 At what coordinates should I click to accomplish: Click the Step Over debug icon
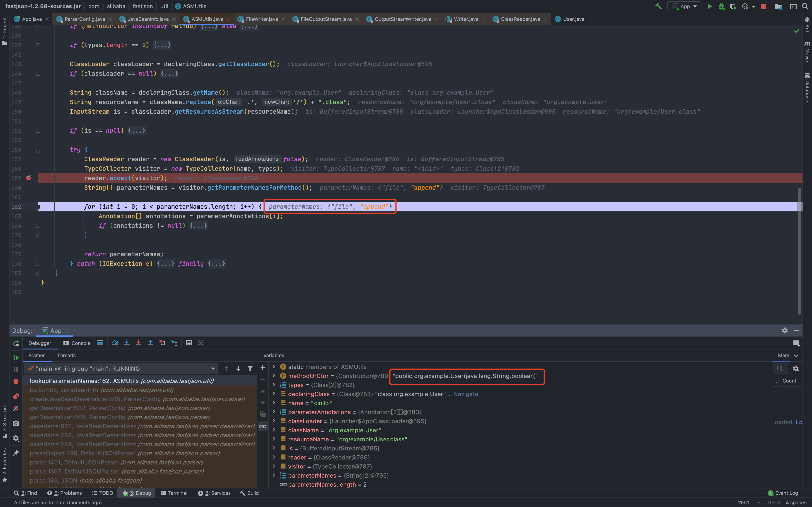coord(115,343)
